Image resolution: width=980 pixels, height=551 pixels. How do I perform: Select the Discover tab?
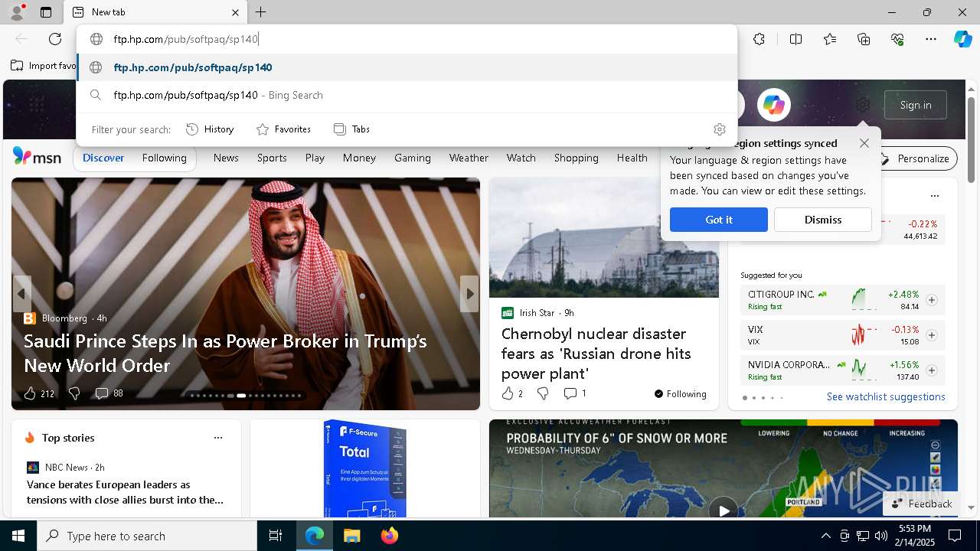pos(103,158)
